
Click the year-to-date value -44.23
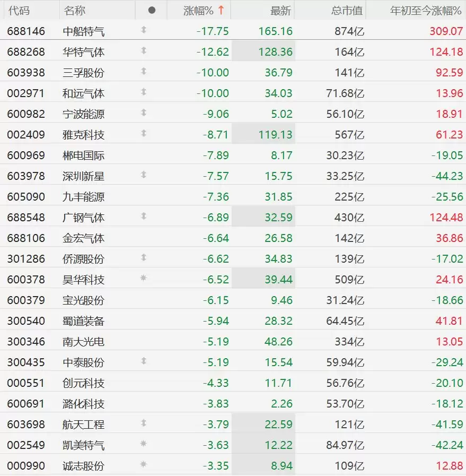[x=447, y=176]
